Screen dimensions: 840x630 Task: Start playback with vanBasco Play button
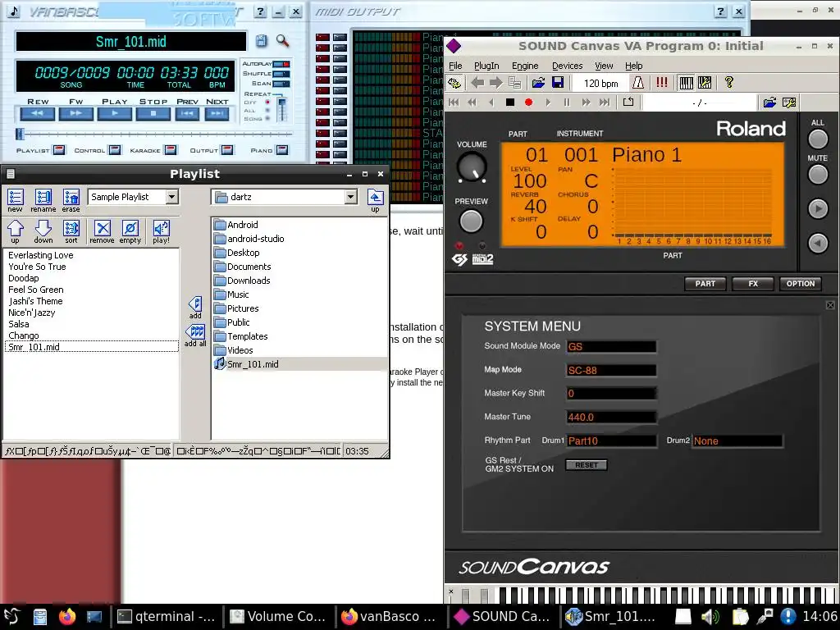pos(115,113)
